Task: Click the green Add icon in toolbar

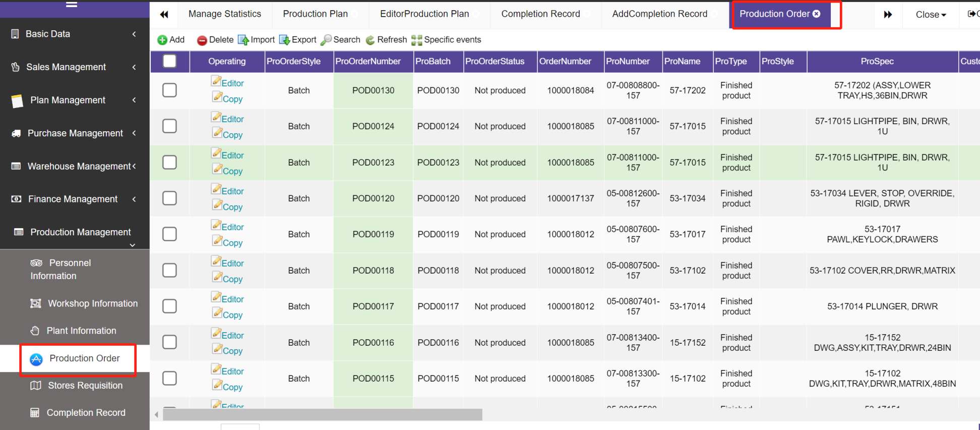Action: click(x=162, y=40)
